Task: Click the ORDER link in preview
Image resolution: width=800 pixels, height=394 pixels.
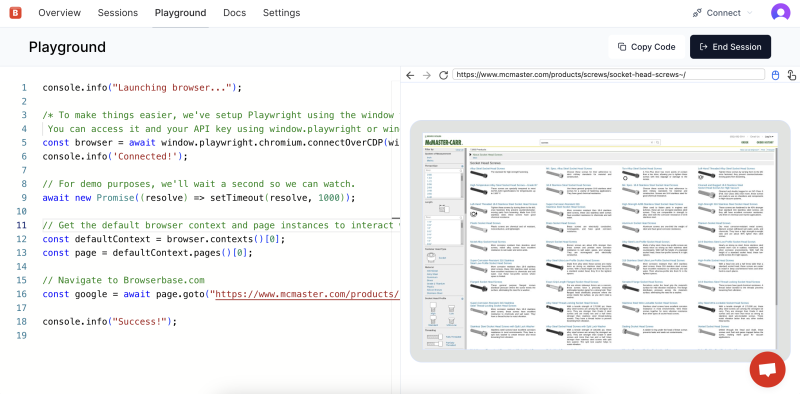Action: 745,142
